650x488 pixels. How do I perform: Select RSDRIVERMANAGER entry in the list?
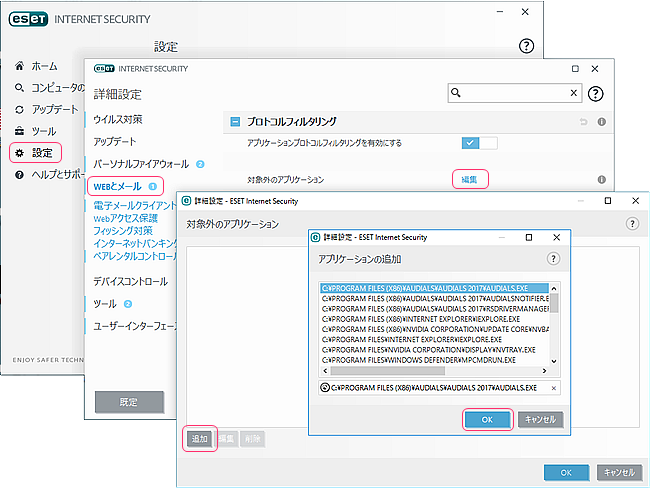[x=435, y=309]
